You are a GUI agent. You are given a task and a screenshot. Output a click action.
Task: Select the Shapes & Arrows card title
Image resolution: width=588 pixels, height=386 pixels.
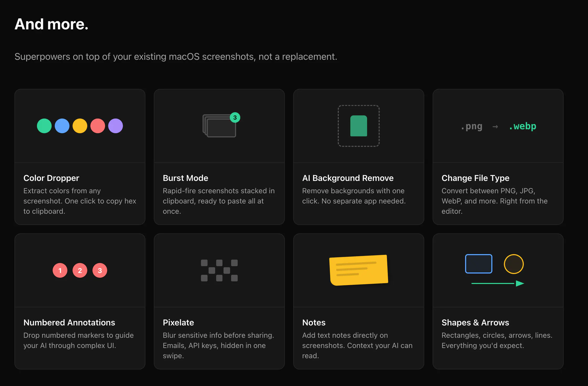pyautogui.click(x=475, y=323)
